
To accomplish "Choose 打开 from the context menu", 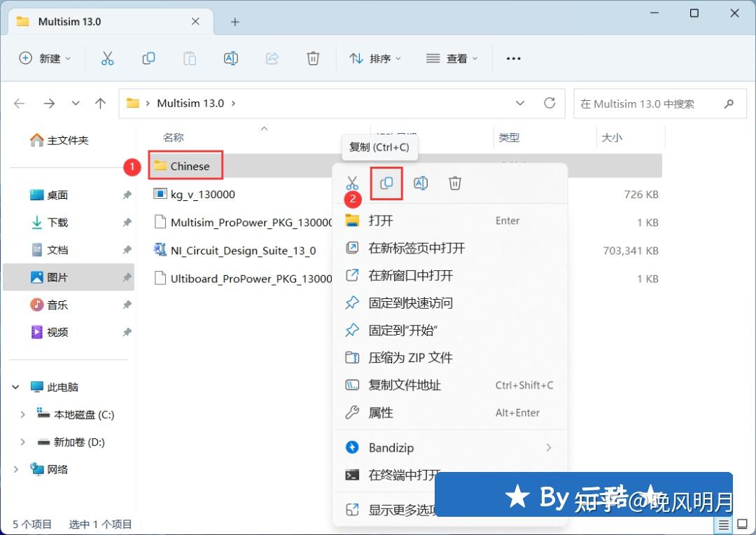I will tap(381, 221).
